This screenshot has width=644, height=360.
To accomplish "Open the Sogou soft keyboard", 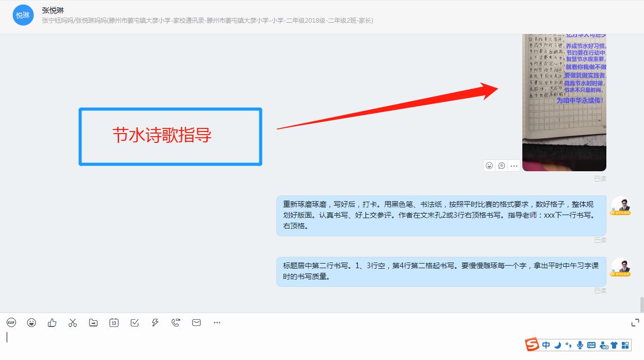I will 591,345.
